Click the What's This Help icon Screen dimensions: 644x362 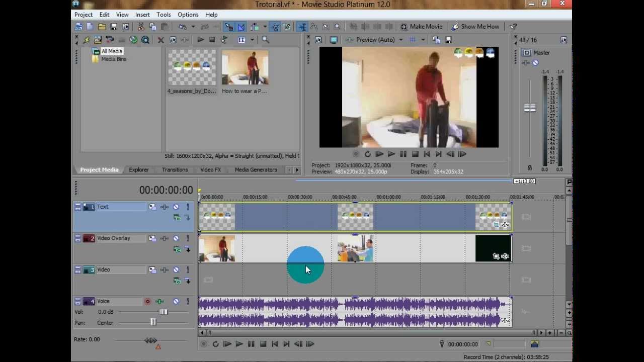pyautogui.click(x=513, y=27)
